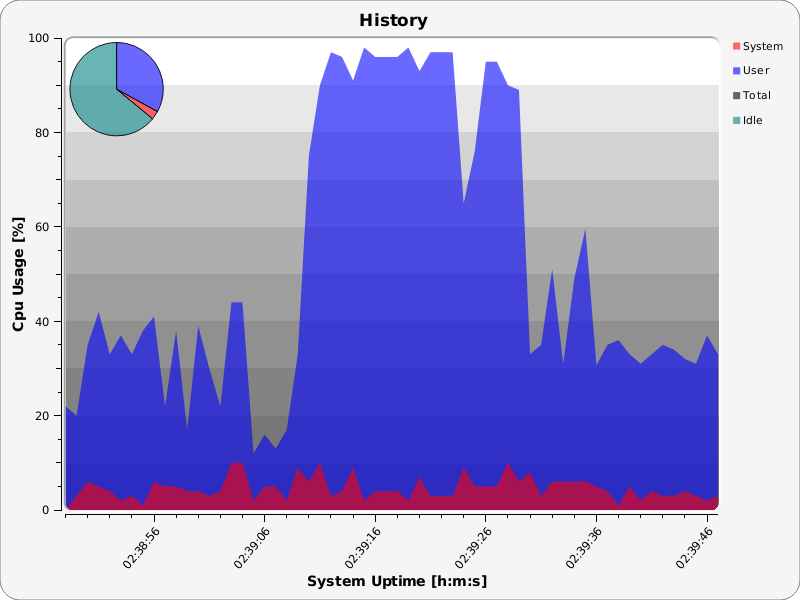Image resolution: width=800 pixels, height=600 pixels.
Task: Click the 60 label on the y-axis
Action: [44, 227]
